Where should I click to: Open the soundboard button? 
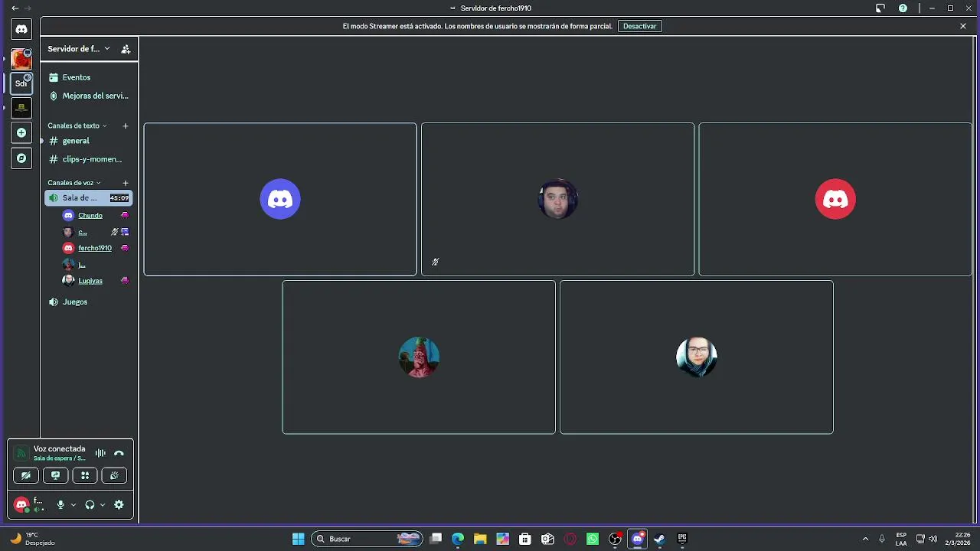(114, 475)
